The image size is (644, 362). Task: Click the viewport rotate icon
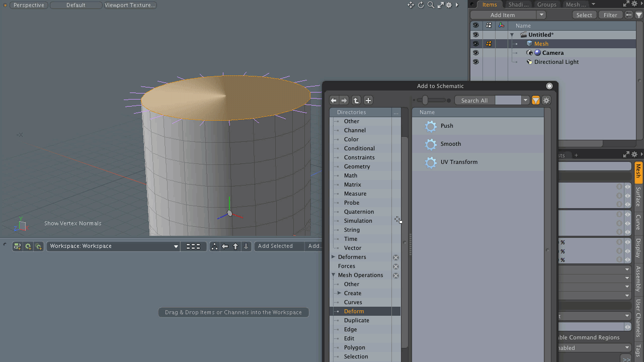[421, 5]
